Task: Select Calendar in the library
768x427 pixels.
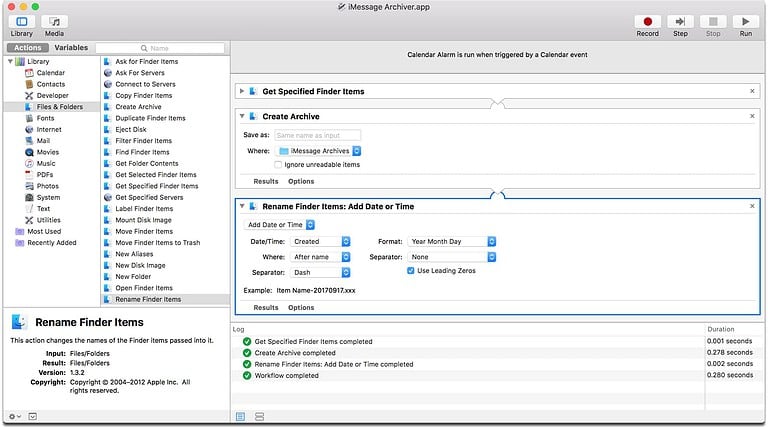Action: (50, 72)
